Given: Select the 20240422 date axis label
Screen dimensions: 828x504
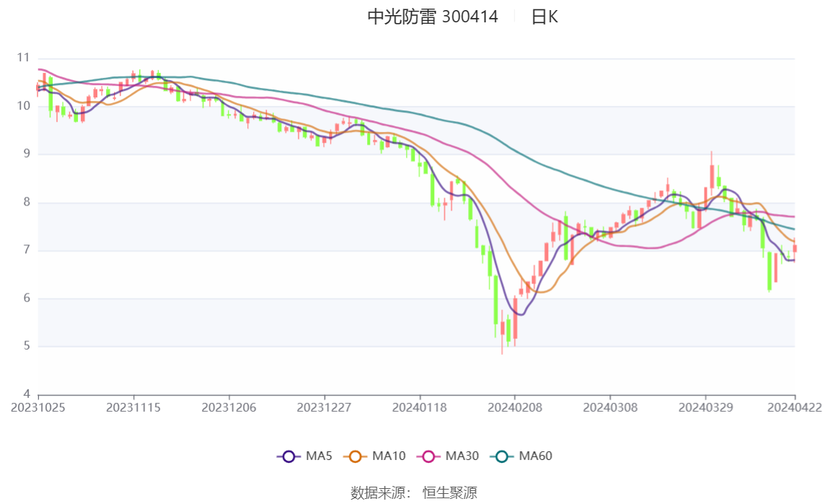Looking at the screenshot, I should point(794,407).
